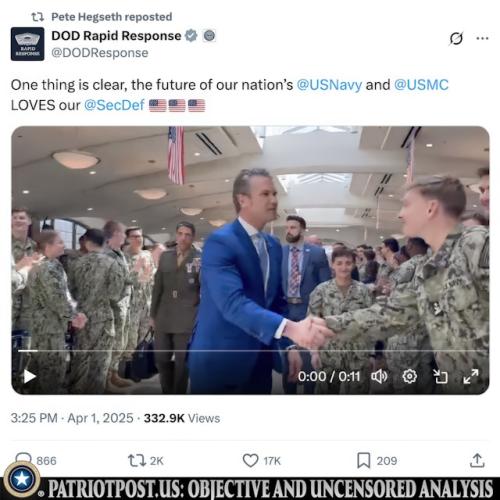Play the video with the play button

30,377
